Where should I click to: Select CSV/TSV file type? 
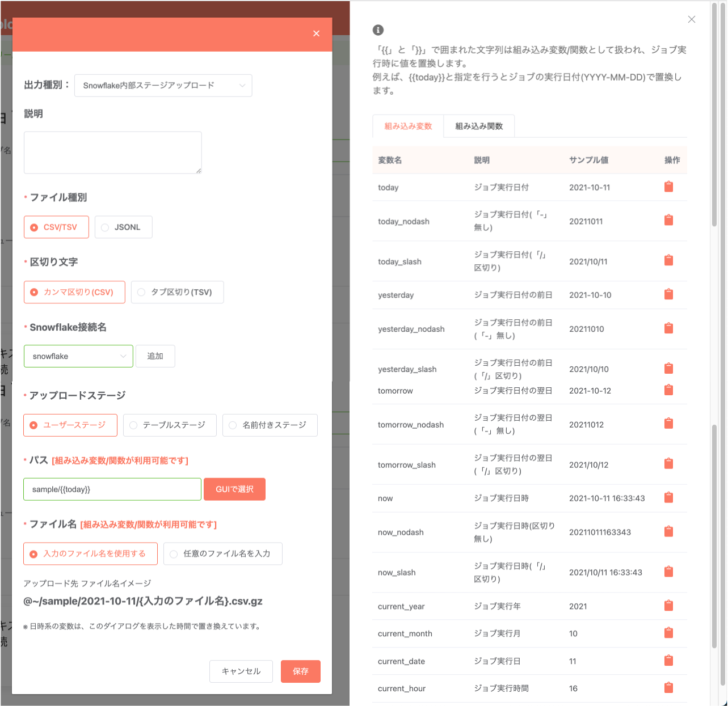[56, 227]
